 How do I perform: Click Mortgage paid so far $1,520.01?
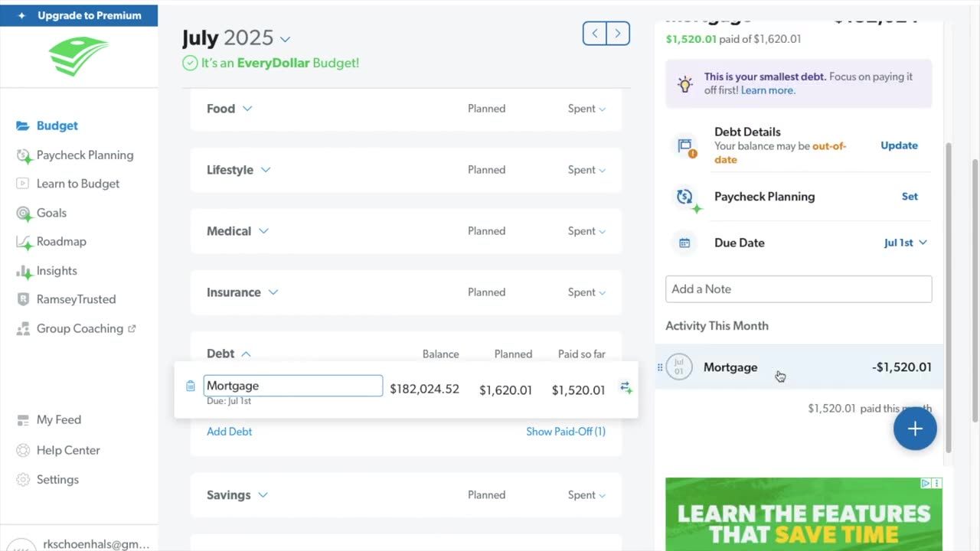[x=578, y=390]
